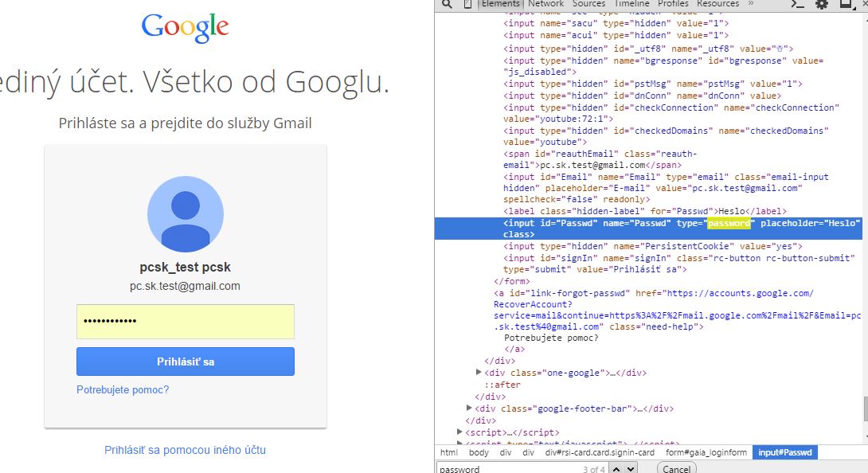
Task: Select the label class="hidden-label" line
Action: pos(645,211)
